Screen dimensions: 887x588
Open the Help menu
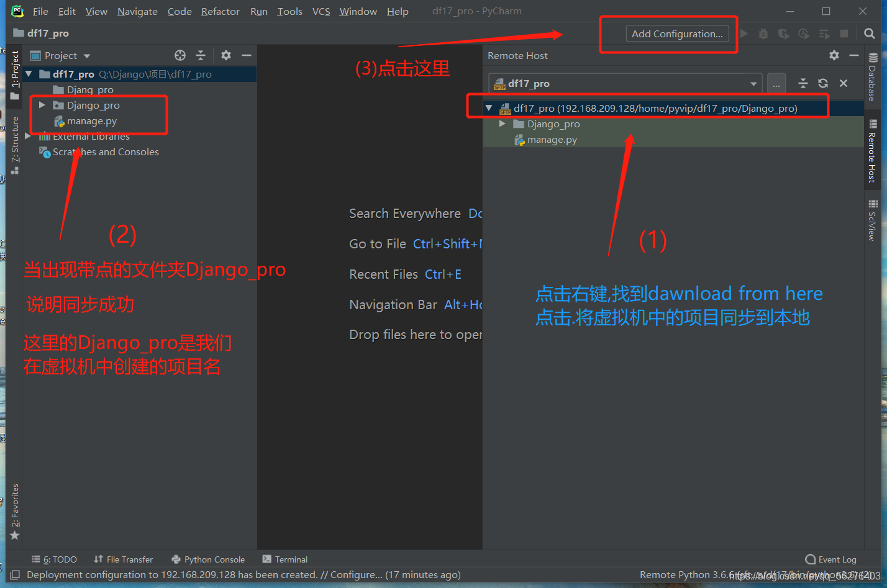pyautogui.click(x=398, y=11)
